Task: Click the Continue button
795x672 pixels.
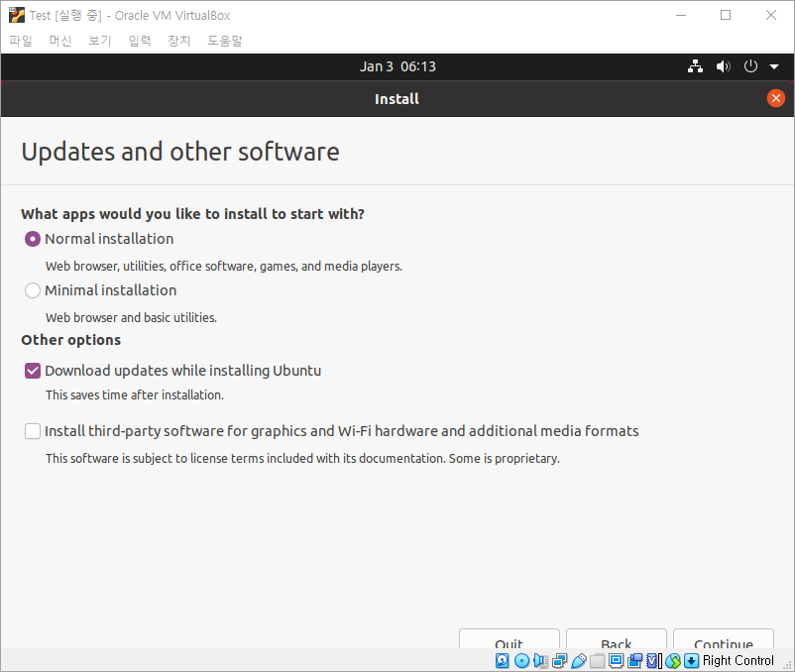Action: click(724, 639)
